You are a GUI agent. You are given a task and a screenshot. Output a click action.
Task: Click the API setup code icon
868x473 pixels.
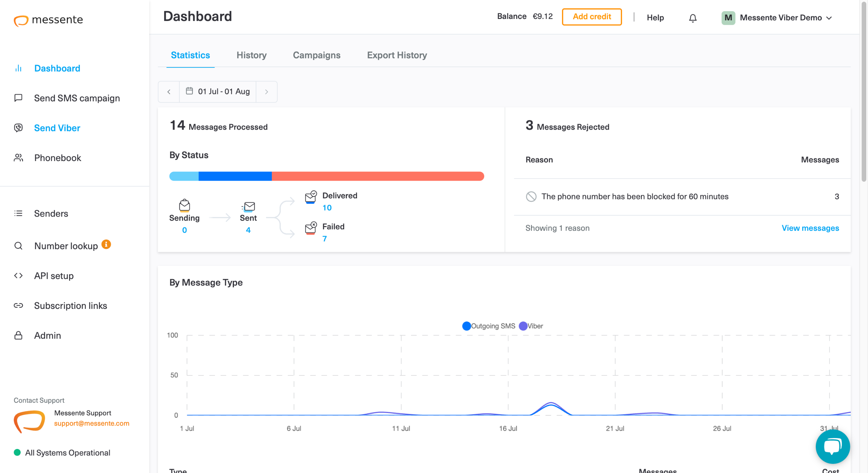click(x=18, y=276)
